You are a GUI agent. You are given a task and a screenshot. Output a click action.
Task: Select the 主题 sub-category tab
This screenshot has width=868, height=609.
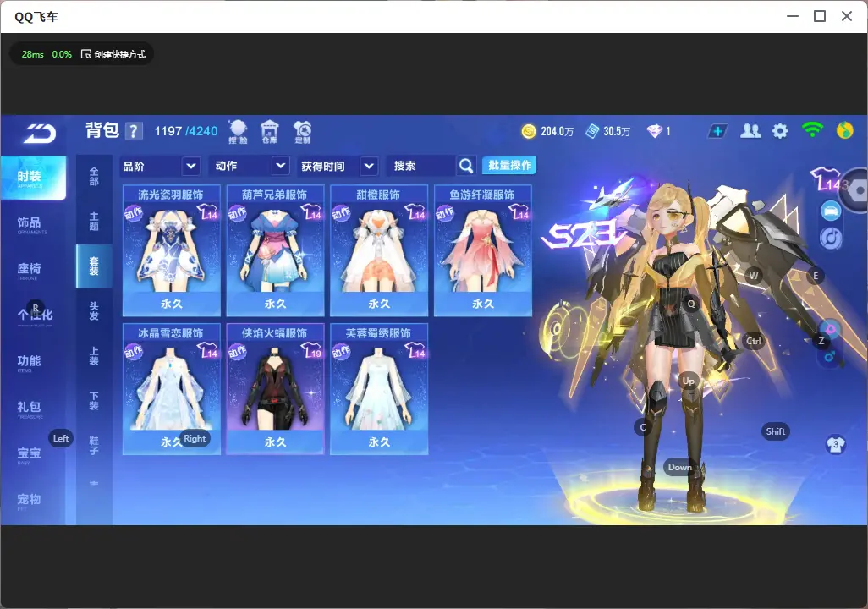(94, 222)
